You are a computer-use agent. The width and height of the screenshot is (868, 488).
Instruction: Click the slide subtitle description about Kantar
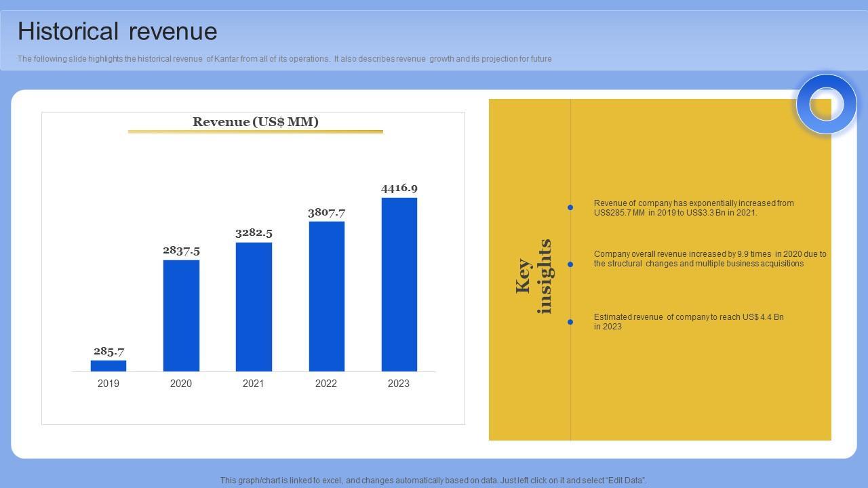[x=284, y=59]
